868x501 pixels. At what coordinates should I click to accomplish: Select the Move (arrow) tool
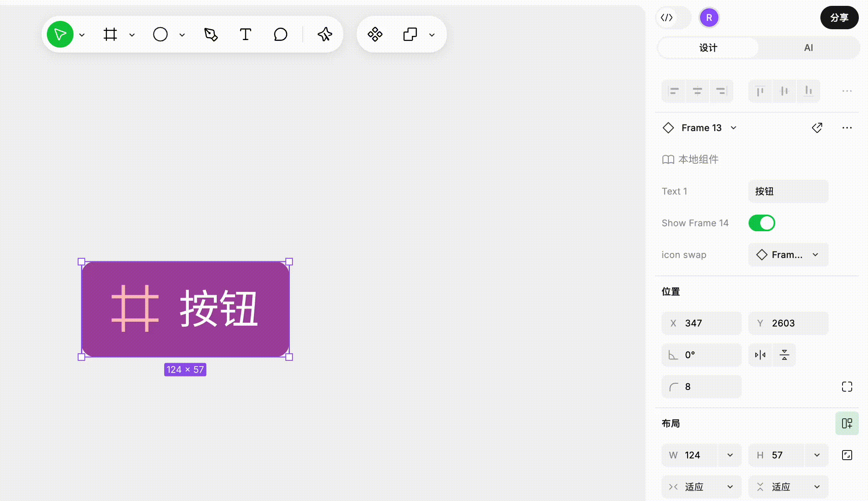point(60,34)
